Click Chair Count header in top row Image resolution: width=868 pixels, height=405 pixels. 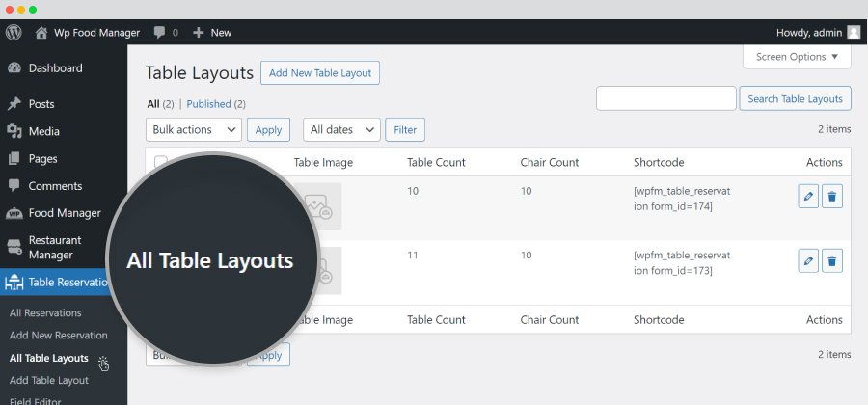pos(549,162)
